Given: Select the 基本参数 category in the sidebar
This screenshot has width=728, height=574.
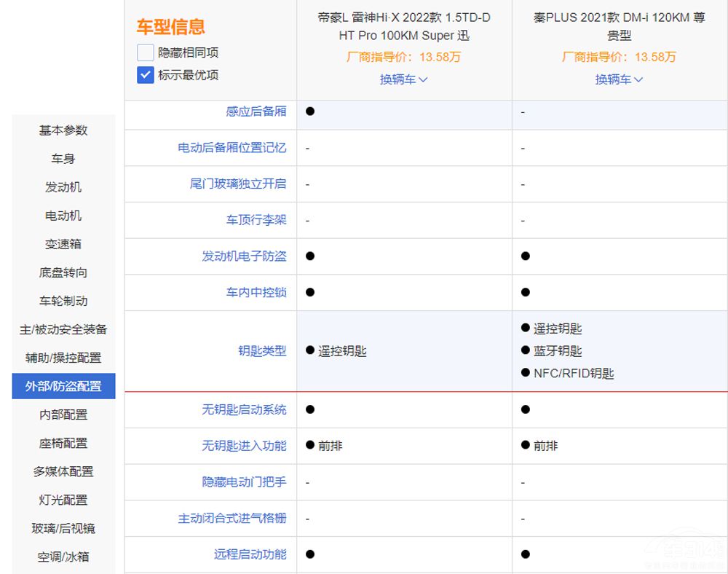Looking at the screenshot, I should [x=63, y=130].
